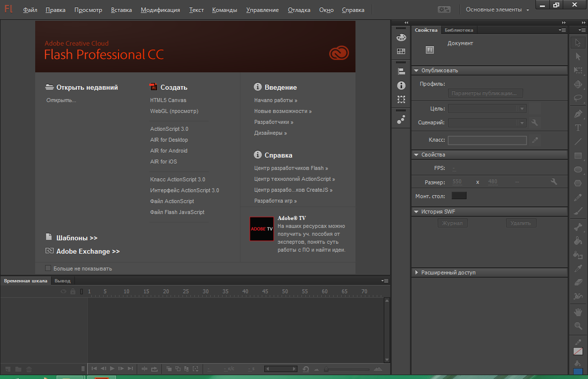Expand the 'Расширенный доступ' section
This screenshot has width=588, height=379.
pos(416,272)
